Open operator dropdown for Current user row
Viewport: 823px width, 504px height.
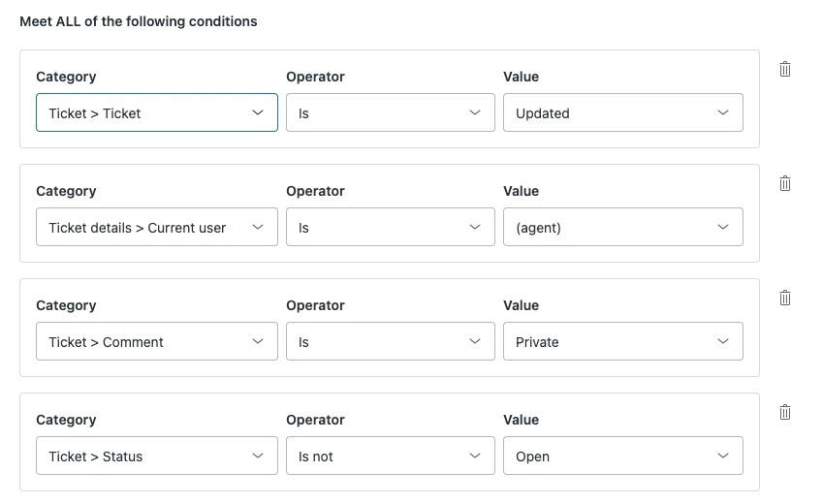[390, 227]
